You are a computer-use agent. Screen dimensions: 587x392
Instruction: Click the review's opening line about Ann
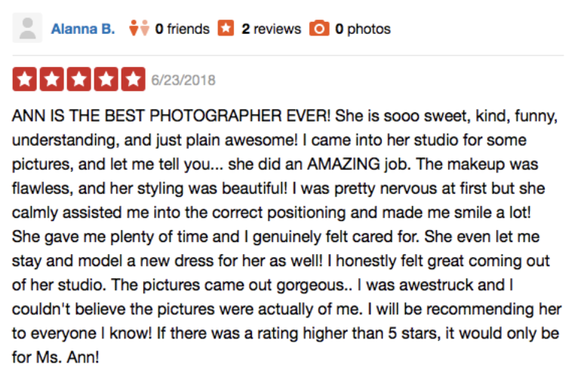[171, 115]
